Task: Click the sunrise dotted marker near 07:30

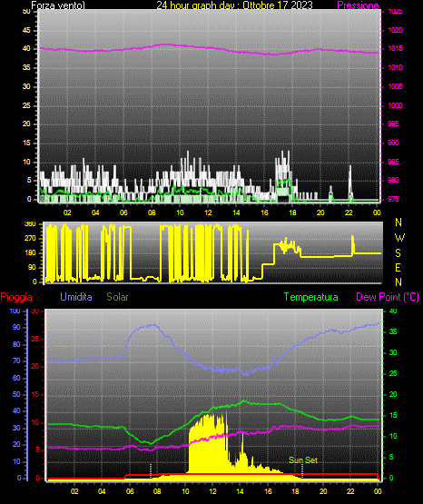Action: pyautogui.click(x=151, y=470)
